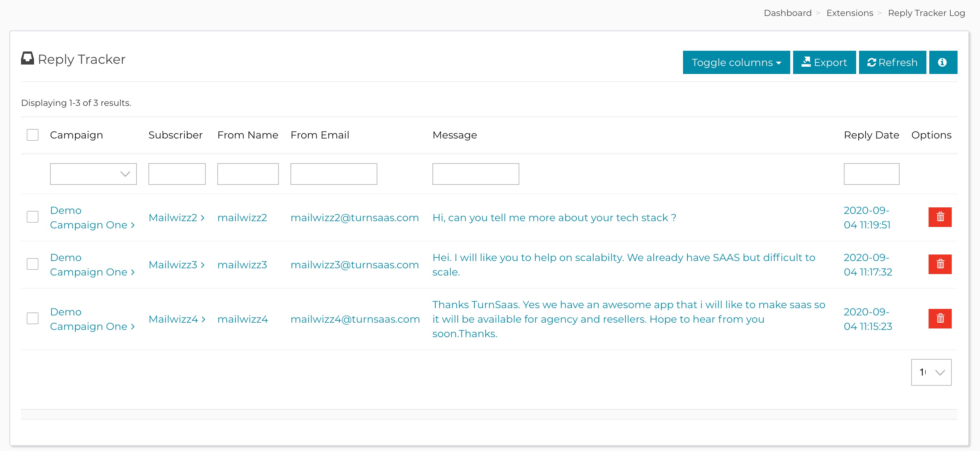The height and width of the screenshot is (451, 980).
Task: Open Demo Campaign One link in Mailwizz2 row
Action: (x=92, y=218)
